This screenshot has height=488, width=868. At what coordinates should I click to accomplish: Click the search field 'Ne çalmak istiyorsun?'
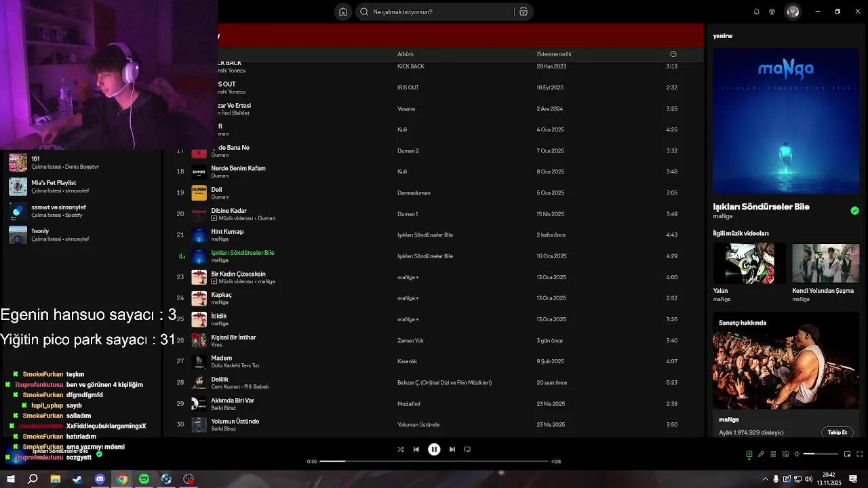point(443,12)
